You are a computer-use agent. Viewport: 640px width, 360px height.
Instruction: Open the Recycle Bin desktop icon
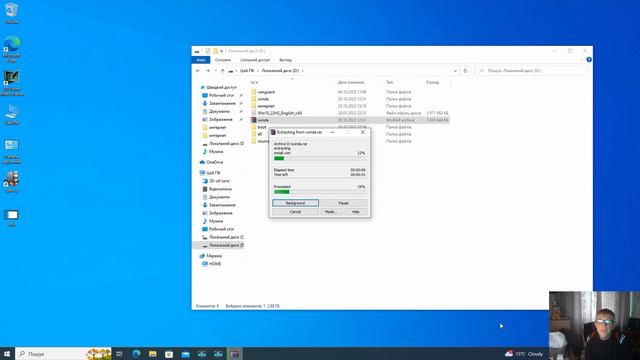coord(11,12)
